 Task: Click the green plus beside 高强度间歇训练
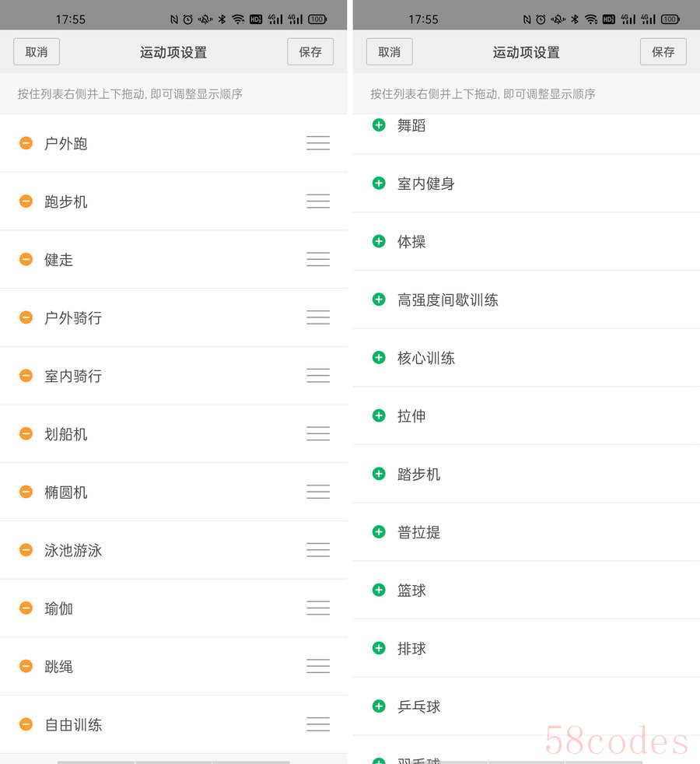(379, 300)
